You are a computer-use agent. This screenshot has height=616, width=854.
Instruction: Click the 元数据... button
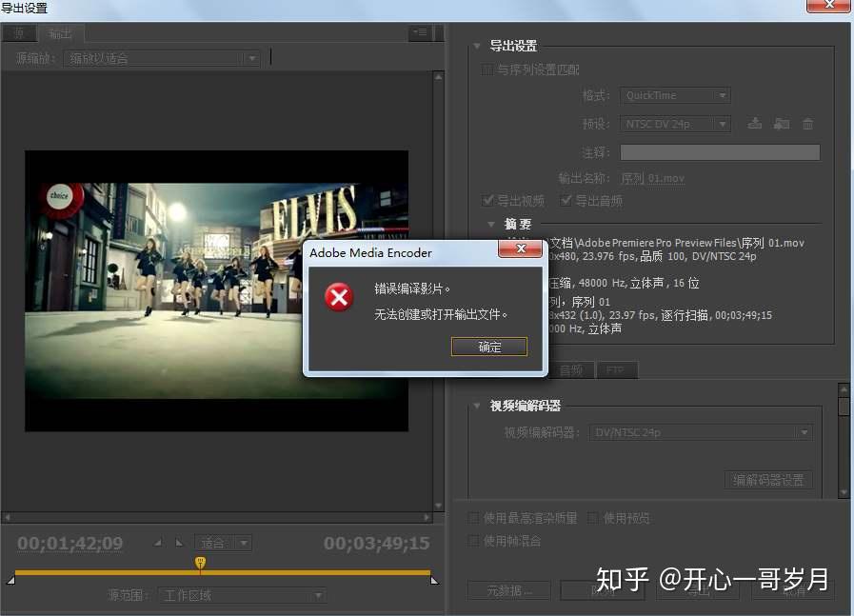coord(509,590)
